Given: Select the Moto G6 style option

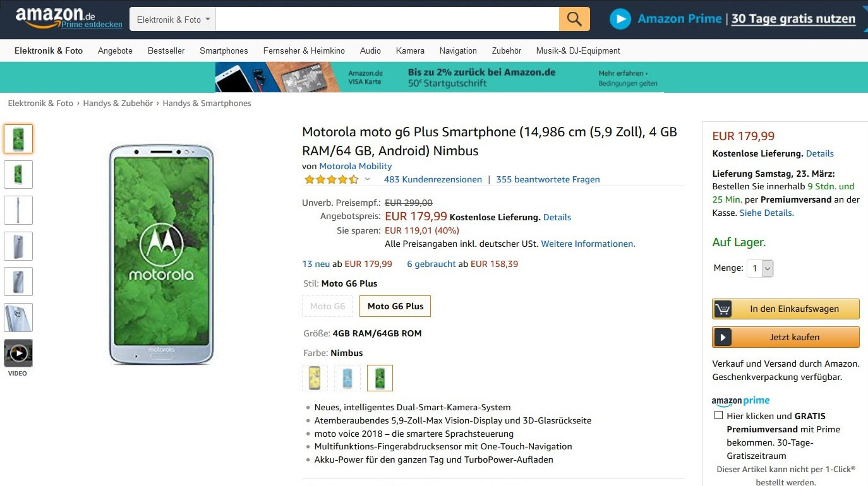Looking at the screenshot, I should [327, 306].
